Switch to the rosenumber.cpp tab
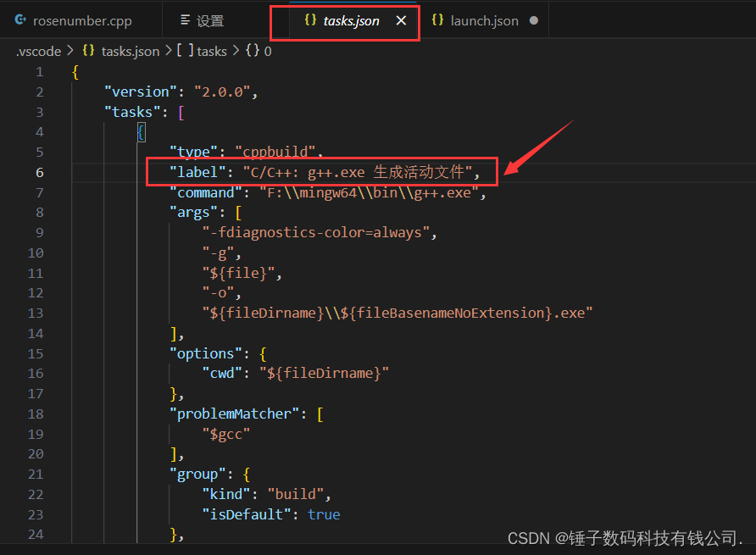Viewport: 756px width, 555px height. coord(81,19)
